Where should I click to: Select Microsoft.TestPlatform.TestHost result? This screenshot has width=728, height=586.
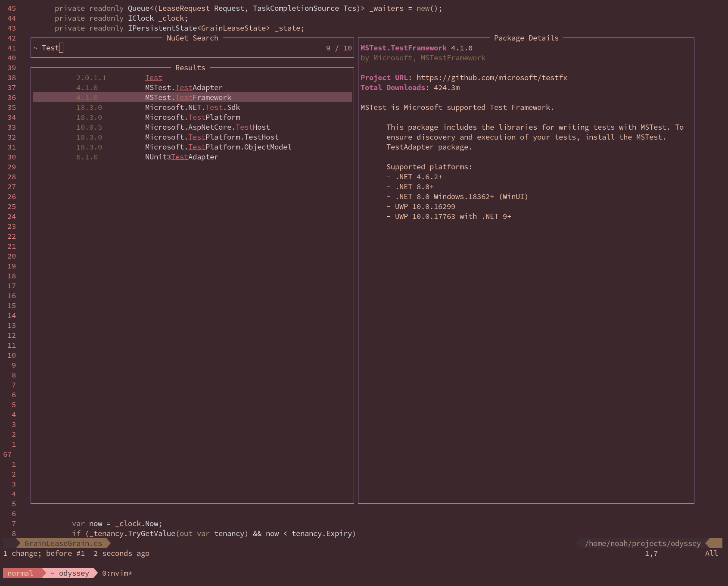(x=192, y=137)
